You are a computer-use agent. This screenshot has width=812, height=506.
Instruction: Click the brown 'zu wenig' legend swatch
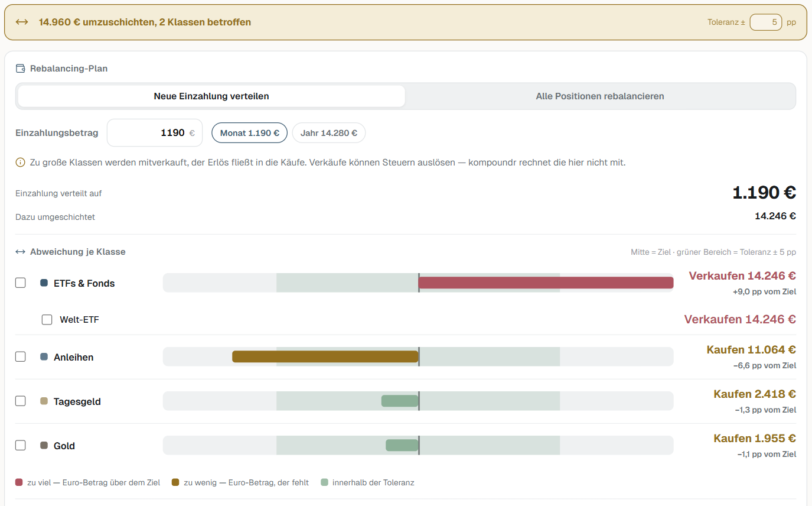coord(175,483)
